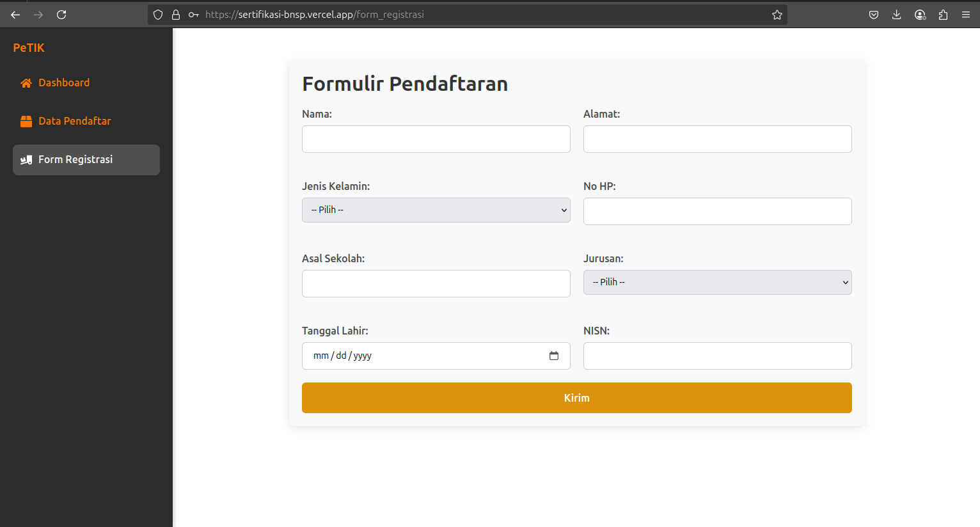Click the Data Pendaftar box icon
The width and height of the screenshot is (980, 527).
click(x=26, y=122)
